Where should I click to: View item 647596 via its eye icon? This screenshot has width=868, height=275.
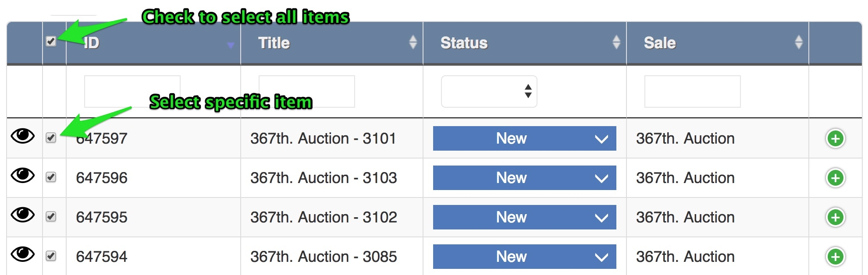[x=23, y=176]
